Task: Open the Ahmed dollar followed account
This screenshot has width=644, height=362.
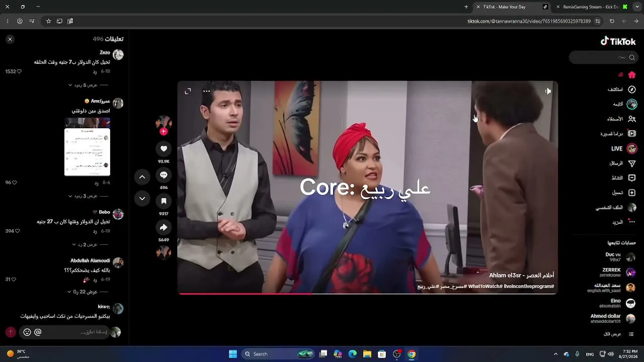Action: [x=613, y=319]
